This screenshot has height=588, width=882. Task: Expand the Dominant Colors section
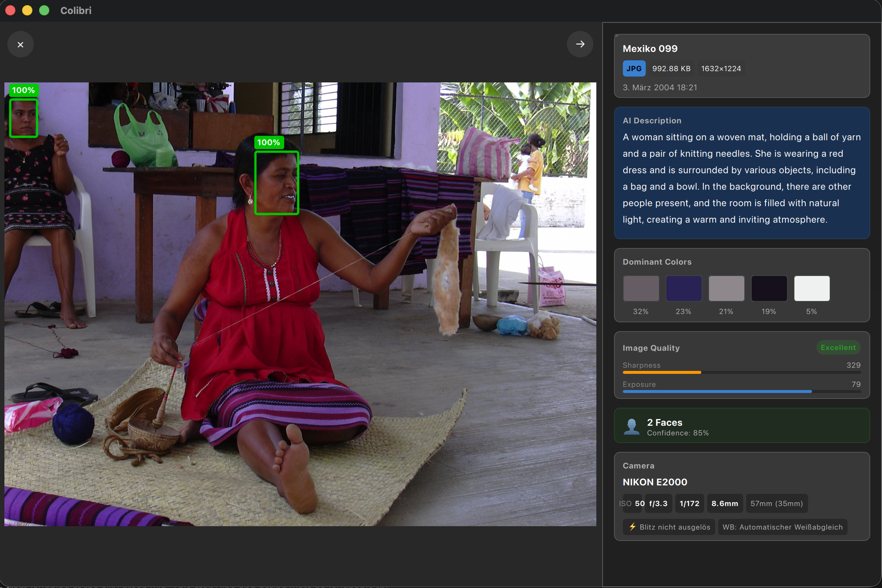point(657,262)
